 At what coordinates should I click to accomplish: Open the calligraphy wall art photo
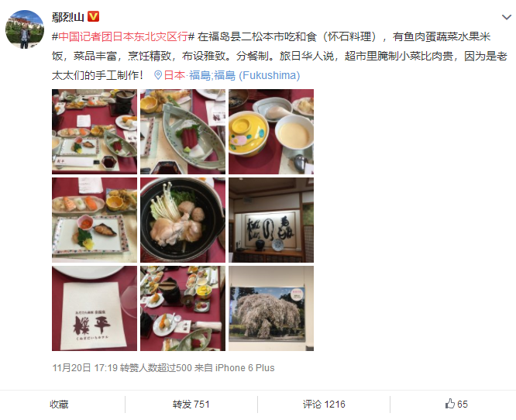coord(271,220)
